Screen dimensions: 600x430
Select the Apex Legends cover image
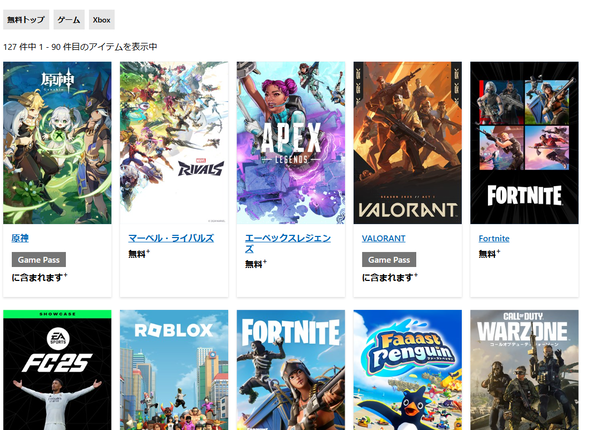[x=291, y=143]
